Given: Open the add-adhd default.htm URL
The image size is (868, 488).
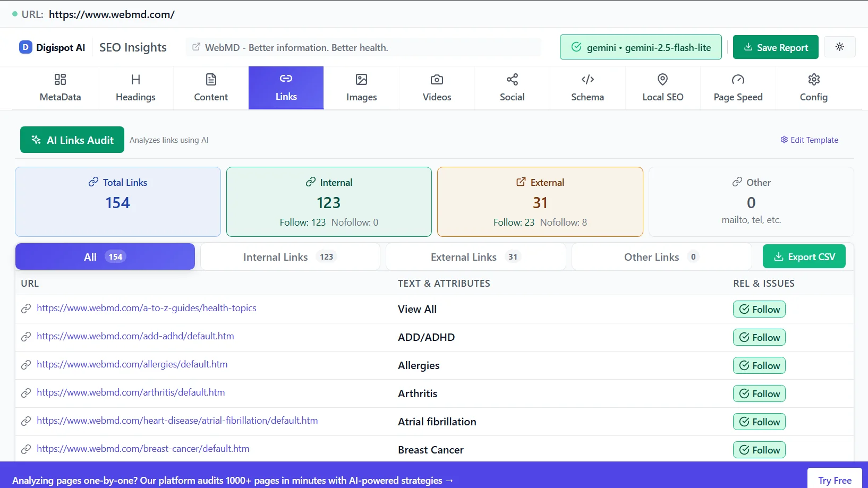Looking at the screenshot, I should [135, 336].
